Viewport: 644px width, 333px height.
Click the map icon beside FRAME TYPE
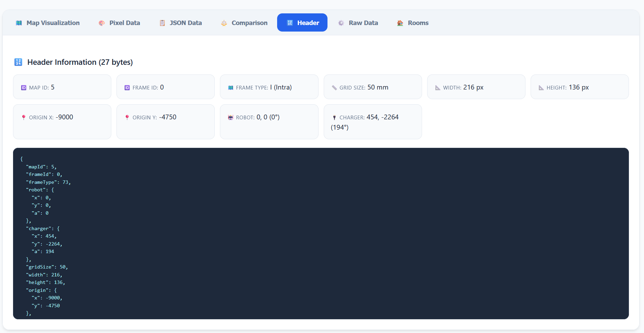click(x=231, y=88)
